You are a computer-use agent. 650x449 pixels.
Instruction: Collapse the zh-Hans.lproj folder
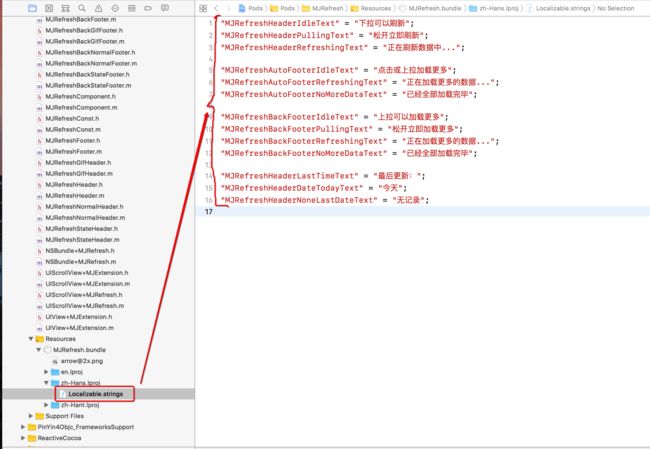[x=46, y=383]
